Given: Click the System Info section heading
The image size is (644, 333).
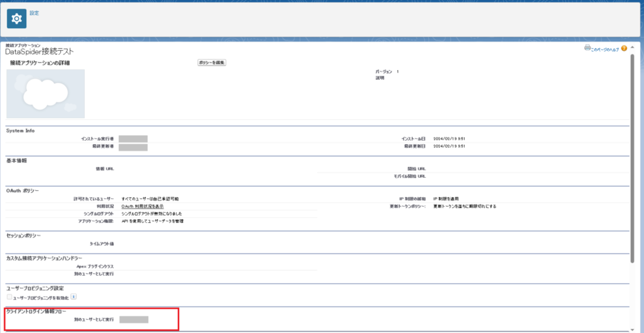Looking at the screenshot, I should click(20, 131).
